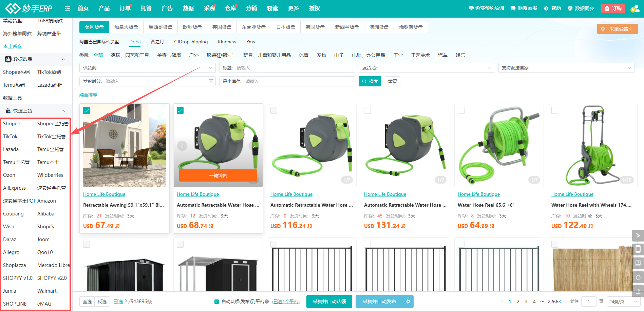
Task: Select the CJDropshipping source tab
Action: pyautogui.click(x=191, y=42)
